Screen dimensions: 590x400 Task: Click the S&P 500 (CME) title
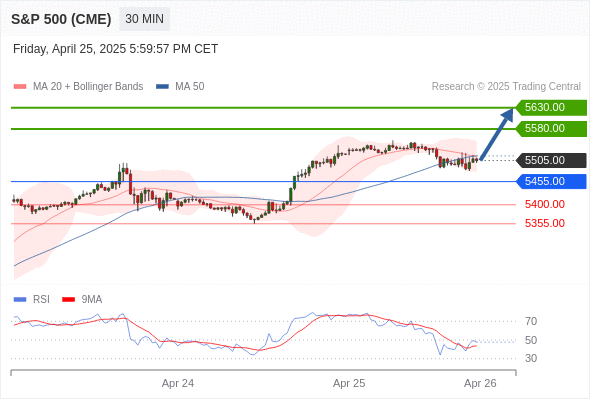pos(61,19)
